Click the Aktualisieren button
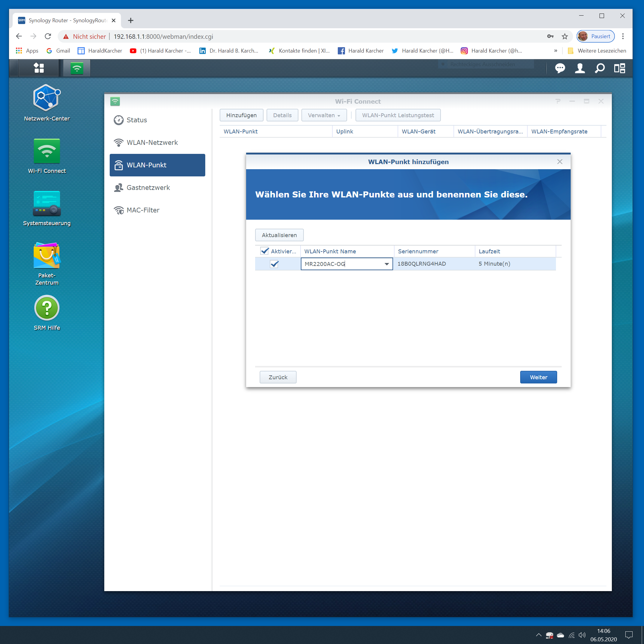The image size is (644, 644). point(279,235)
